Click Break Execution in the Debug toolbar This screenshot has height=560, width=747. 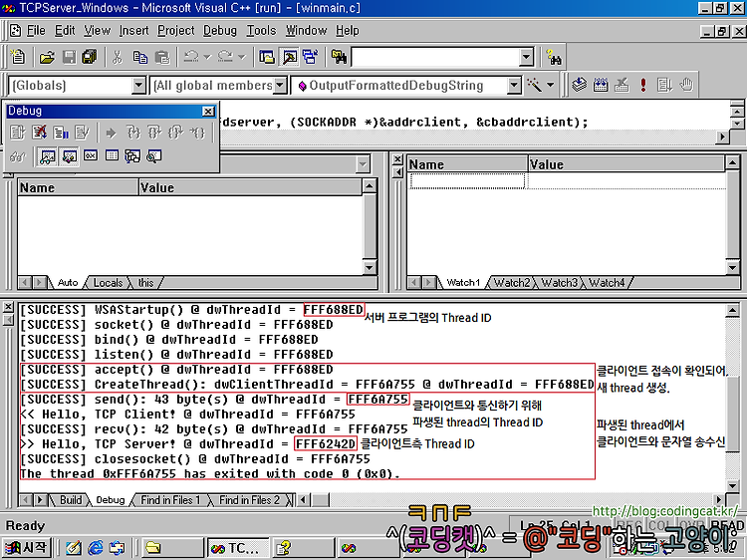tap(61, 132)
